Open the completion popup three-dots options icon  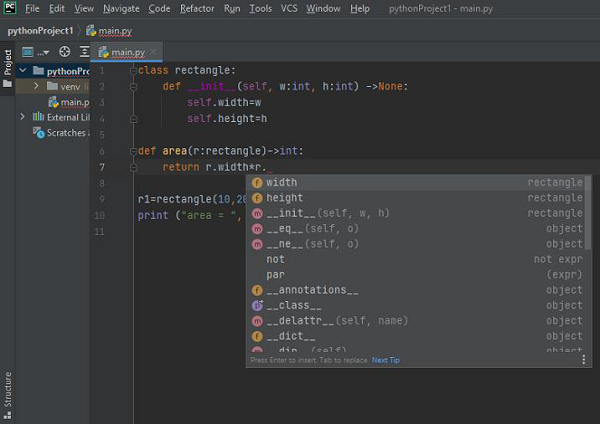coord(584,360)
